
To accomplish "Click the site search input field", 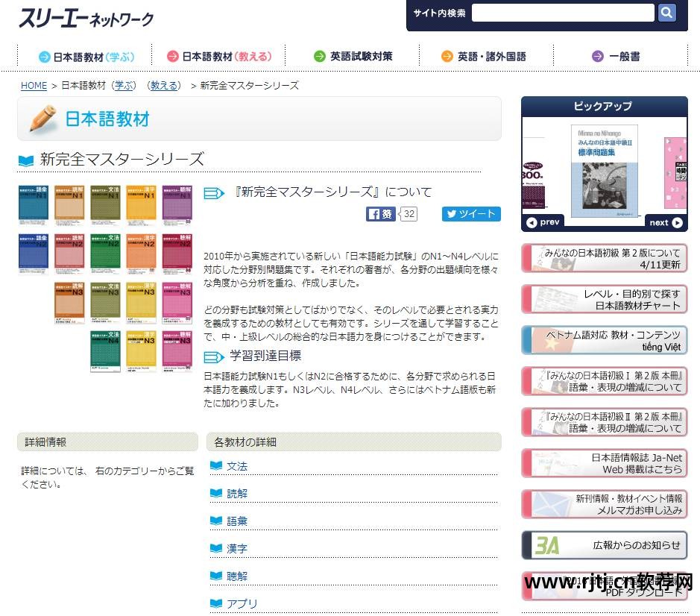I will pos(563,13).
